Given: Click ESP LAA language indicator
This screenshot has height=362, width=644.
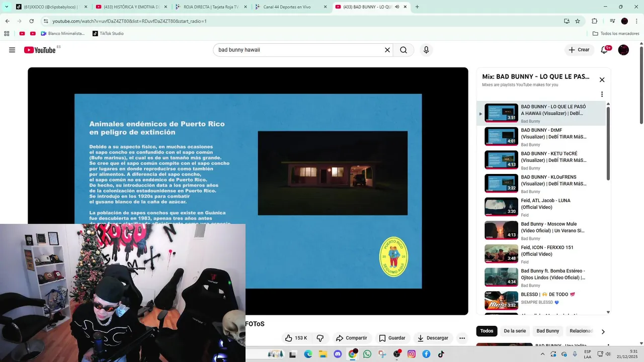Looking at the screenshot, I should coord(588,354).
